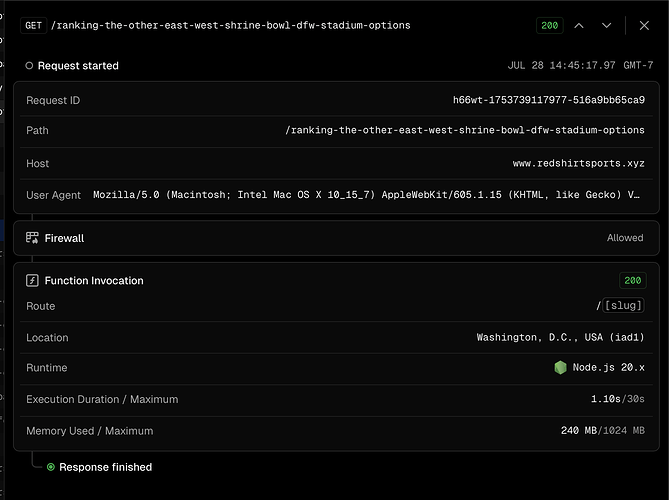Click the Node.js runtime hexagon icon
669x500 pixels.
pyautogui.click(x=560, y=368)
